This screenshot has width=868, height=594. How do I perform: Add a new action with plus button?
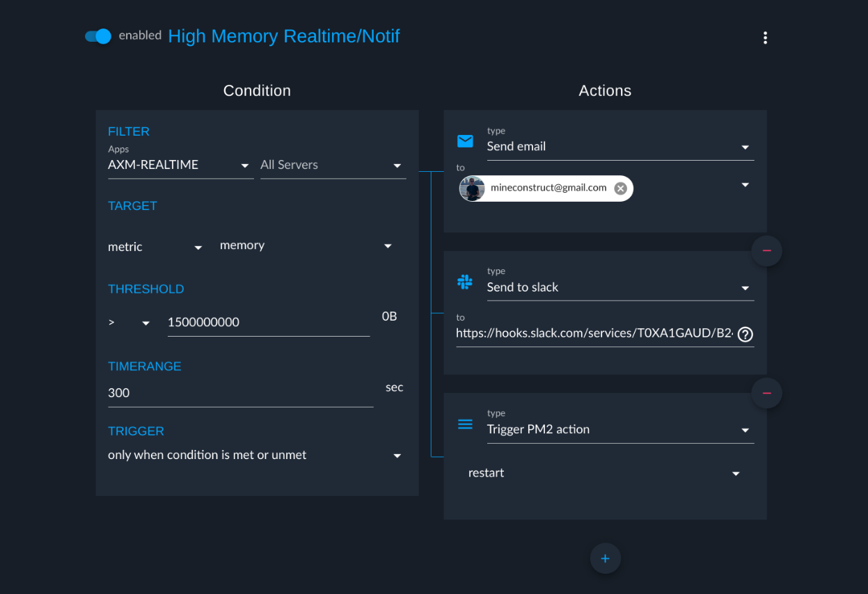click(x=605, y=559)
